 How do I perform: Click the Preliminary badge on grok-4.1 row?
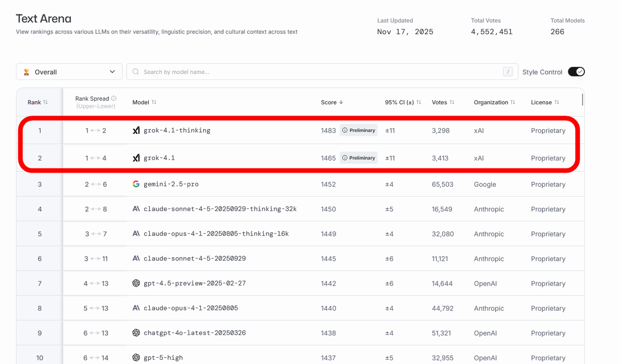click(x=359, y=158)
